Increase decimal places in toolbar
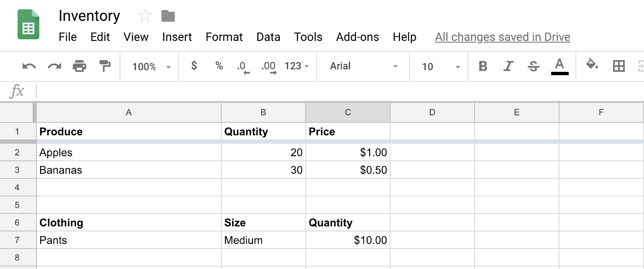The width and height of the screenshot is (644, 269). pos(268,67)
